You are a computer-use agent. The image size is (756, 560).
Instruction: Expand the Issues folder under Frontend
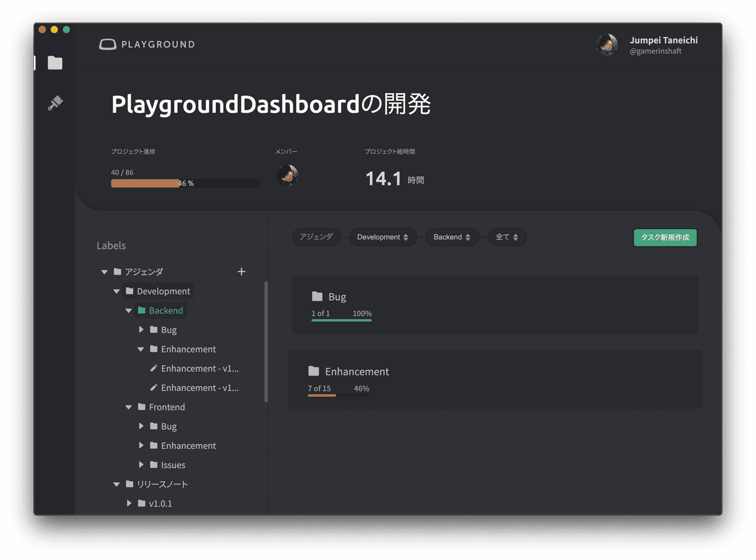(141, 464)
